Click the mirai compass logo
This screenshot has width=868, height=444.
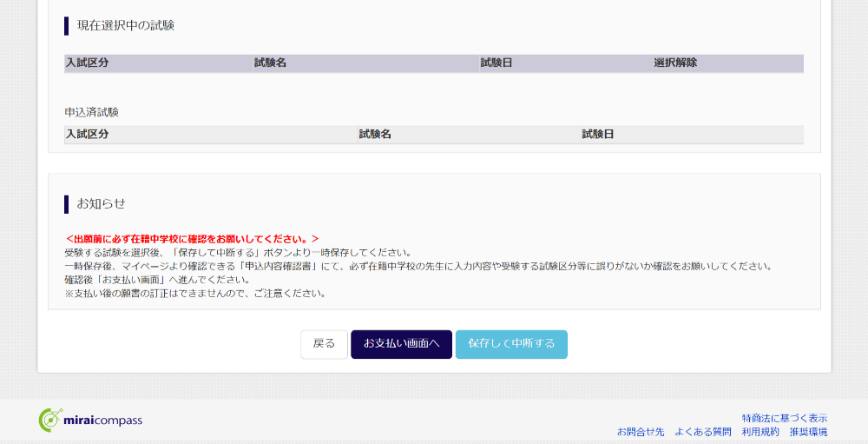(x=90, y=421)
